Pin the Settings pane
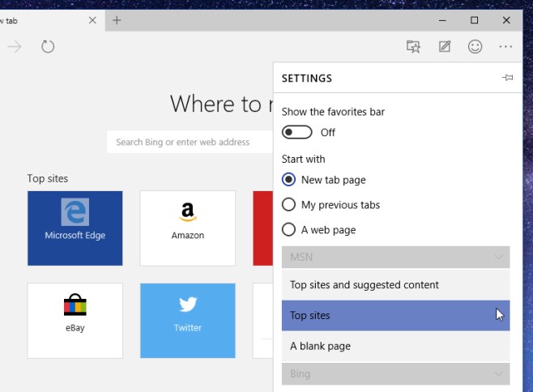Viewport: 533px width, 392px height. pos(508,78)
